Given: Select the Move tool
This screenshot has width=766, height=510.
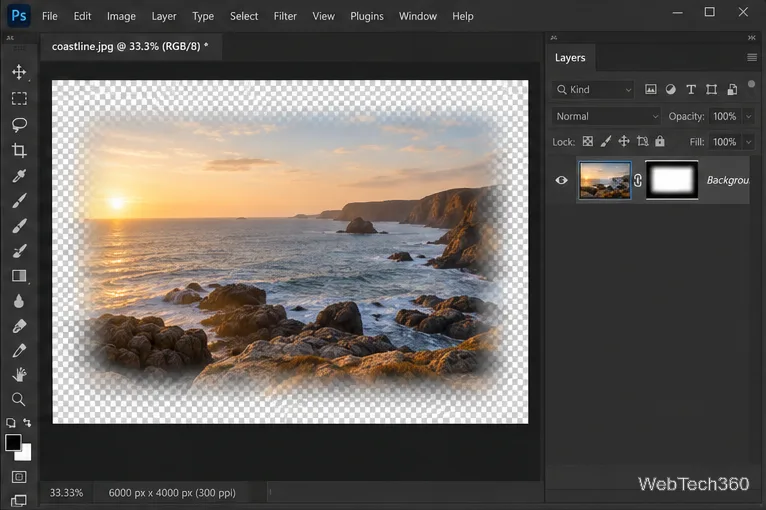Looking at the screenshot, I should [19, 72].
